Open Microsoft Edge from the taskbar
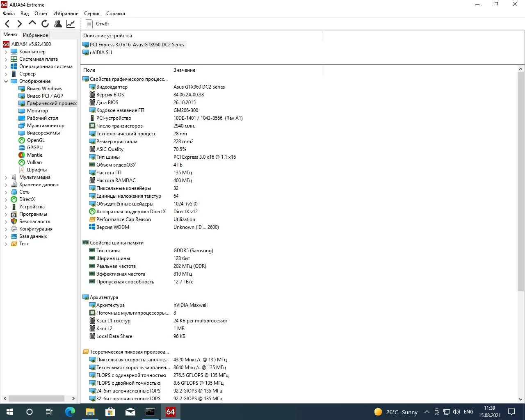The height and width of the screenshot is (420, 525). [70, 412]
